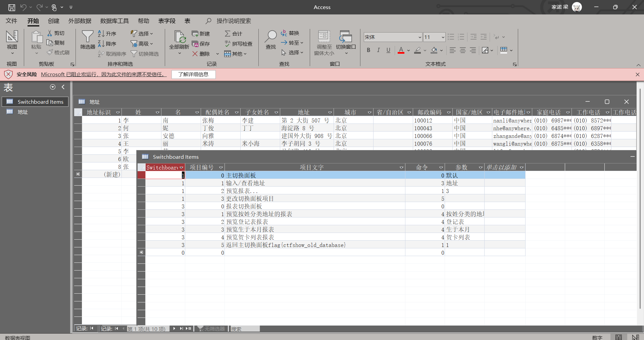Toggle Bold formatting
The height and width of the screenshot is (340, 644).
(x=368, y=50)
